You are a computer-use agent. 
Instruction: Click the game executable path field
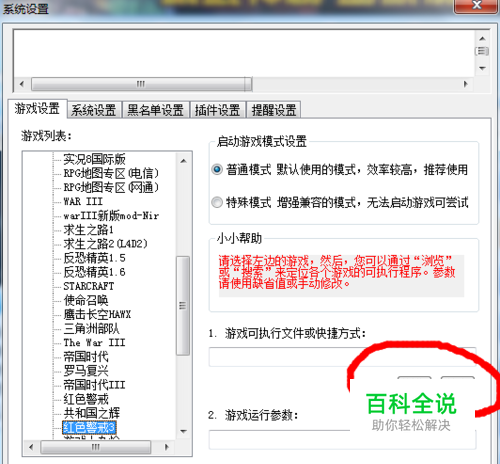click(x=342, y=357)
